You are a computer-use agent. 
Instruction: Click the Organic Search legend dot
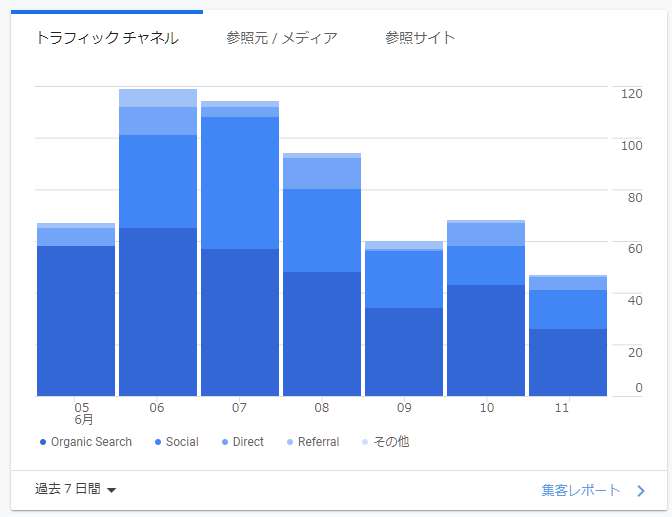tap(43, 442)
